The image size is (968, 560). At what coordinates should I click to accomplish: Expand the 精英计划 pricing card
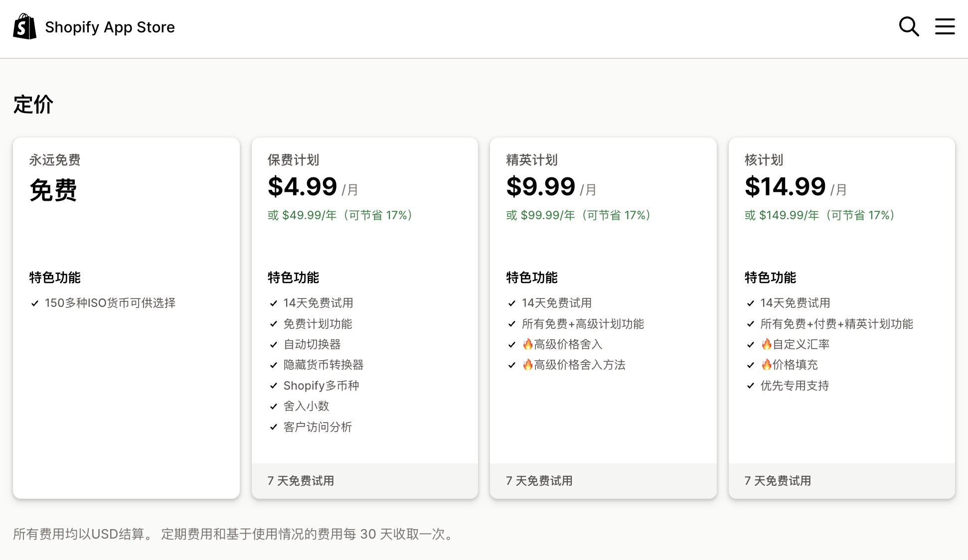coord(603,319)
